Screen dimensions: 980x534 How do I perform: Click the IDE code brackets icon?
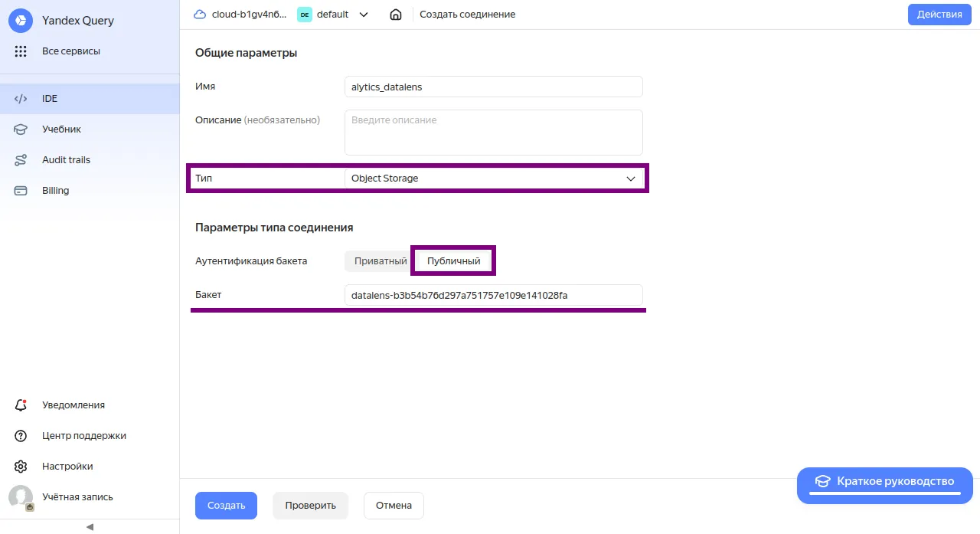[x=21, y=99]
